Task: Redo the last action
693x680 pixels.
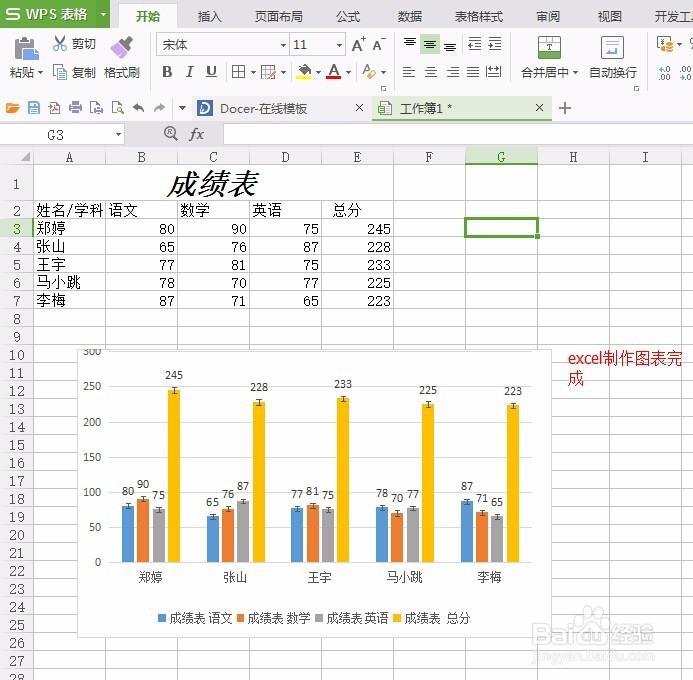Action: (159, 108)
